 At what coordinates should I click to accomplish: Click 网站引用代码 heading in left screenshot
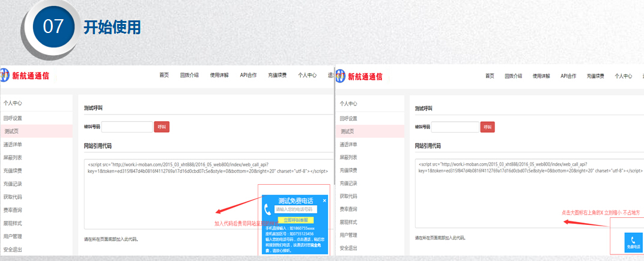98,146
